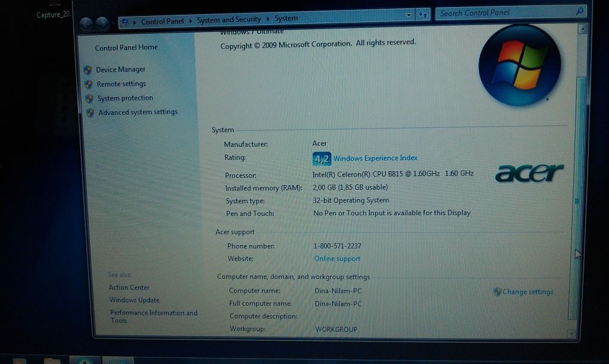Click the System protection shield icon
This screenshot has height=364, width=609.
(x=89, y=99)
